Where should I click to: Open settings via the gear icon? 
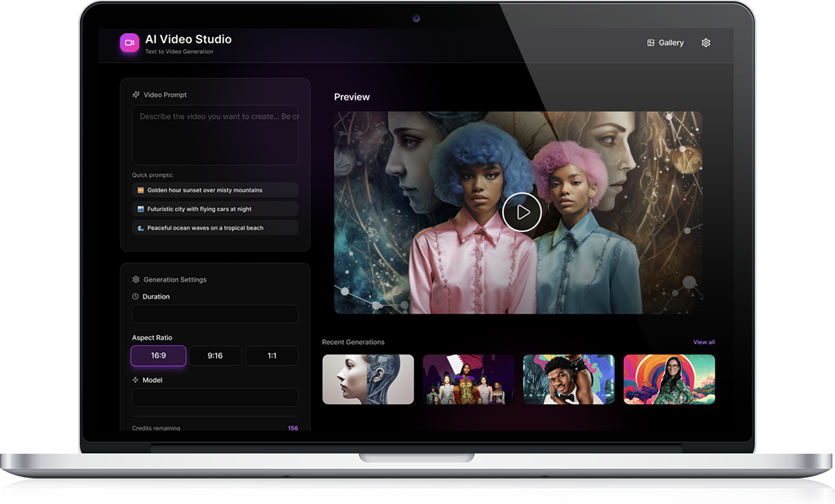(706, 43)
